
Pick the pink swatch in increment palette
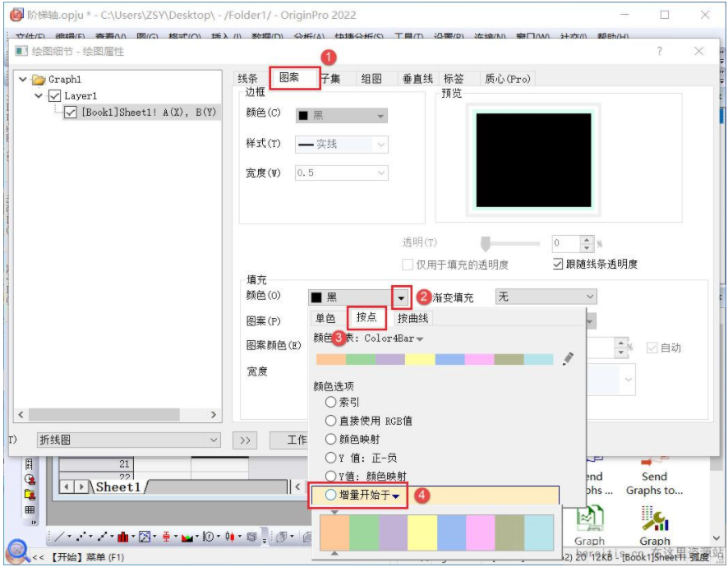coord(481,532)
